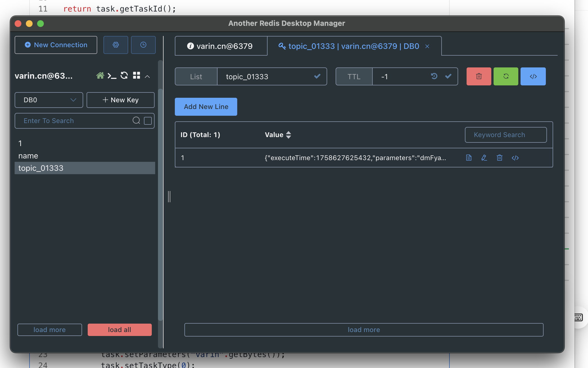588x368 pixels.
Task: View the row 1 value detail icon
Action: coord(469,158)
